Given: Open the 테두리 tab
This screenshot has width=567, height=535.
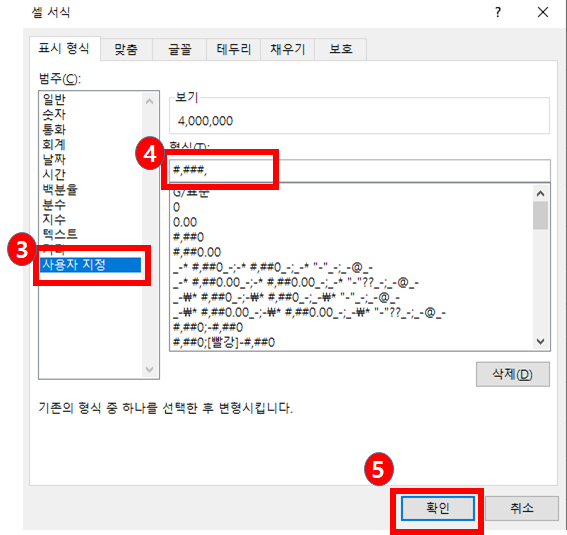Looking at the screenshot, I should 234,49.
